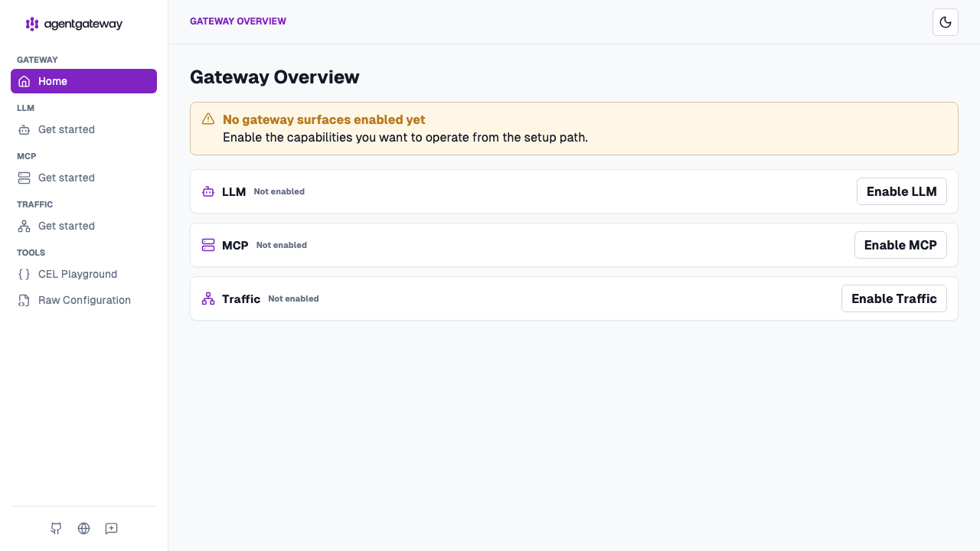
Task: Click the server icon in MCP card
Action: [x=208, y=245]
